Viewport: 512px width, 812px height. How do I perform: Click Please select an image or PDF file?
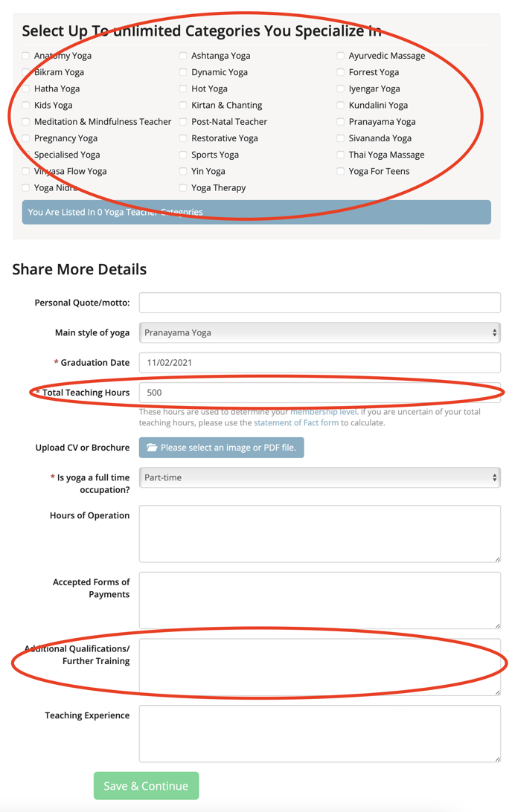228,448
